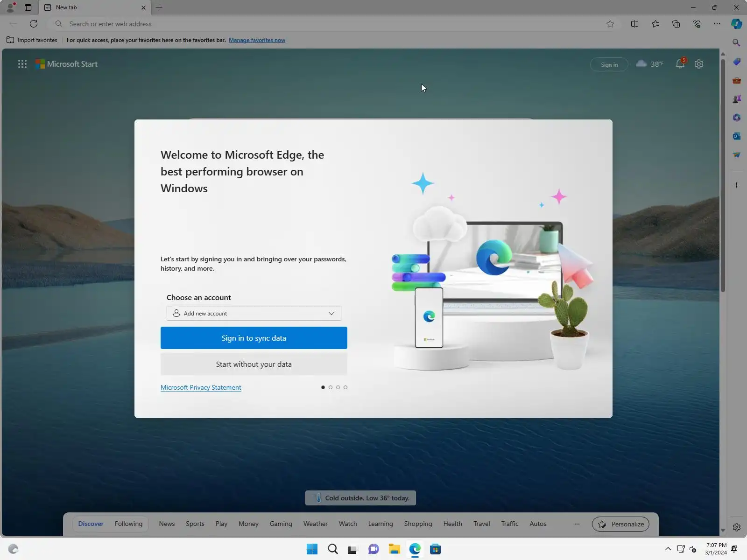
Task: Open the Edge profile icon
Action: (10, 7)
